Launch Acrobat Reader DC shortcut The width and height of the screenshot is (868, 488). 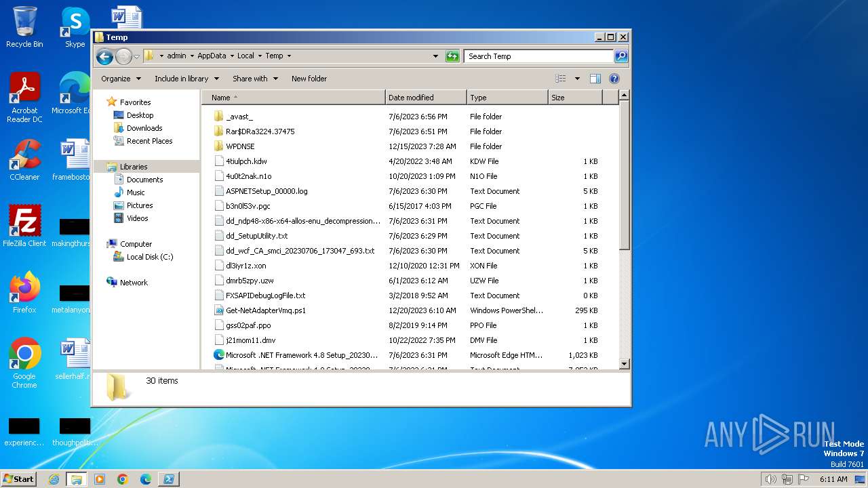[24, 98]
